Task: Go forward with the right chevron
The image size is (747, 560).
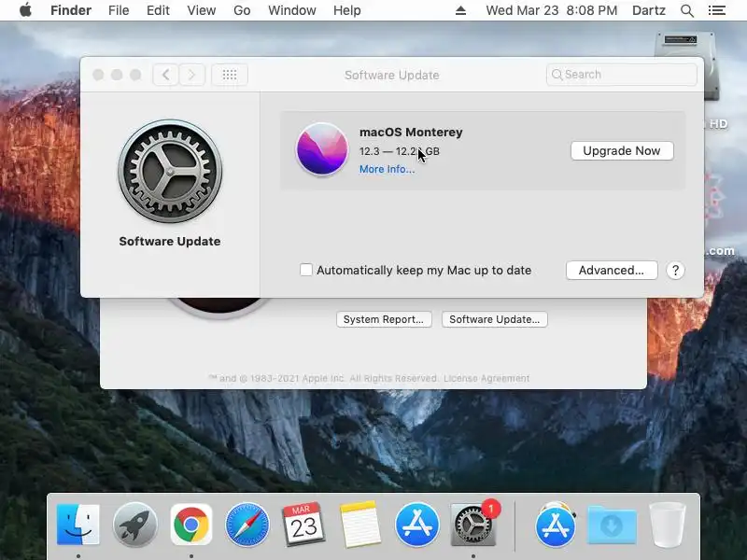Action: pyautogui.click(x=192, y=75)
